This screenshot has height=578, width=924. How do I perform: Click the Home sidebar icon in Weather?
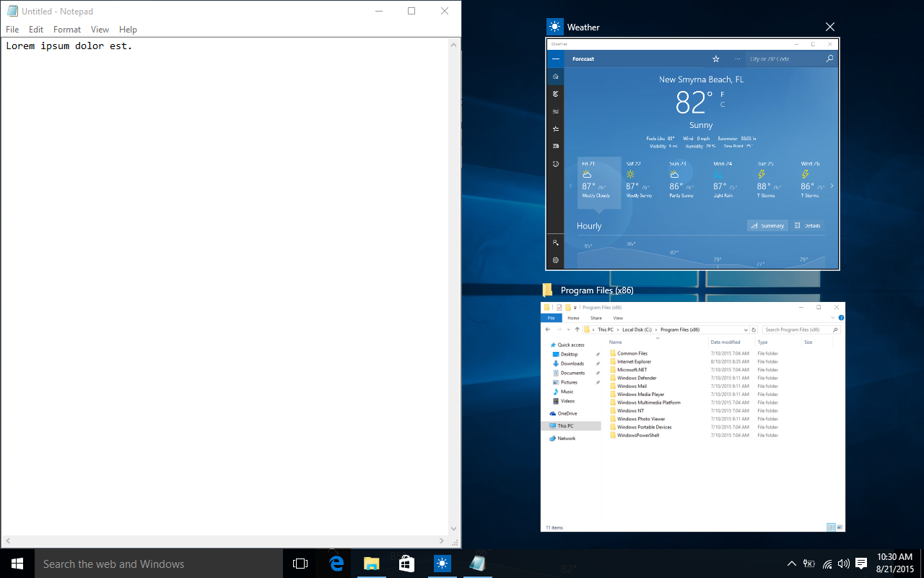[x=556, y=76]
